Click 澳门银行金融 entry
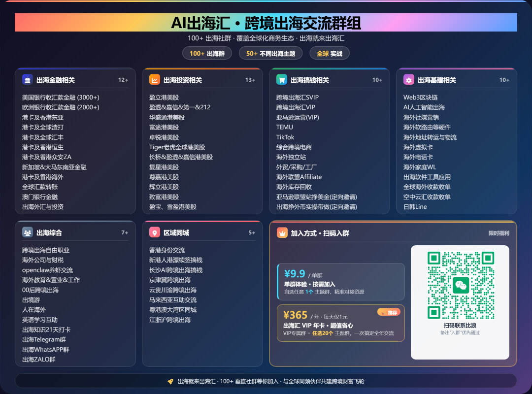The width and height of the screenshot is (532, 394). [40, 197]
